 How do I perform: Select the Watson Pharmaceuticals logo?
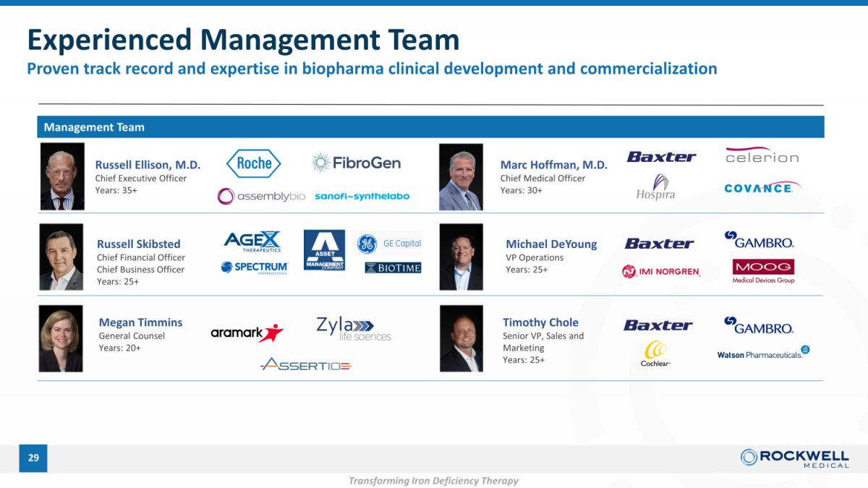(762, 354)
